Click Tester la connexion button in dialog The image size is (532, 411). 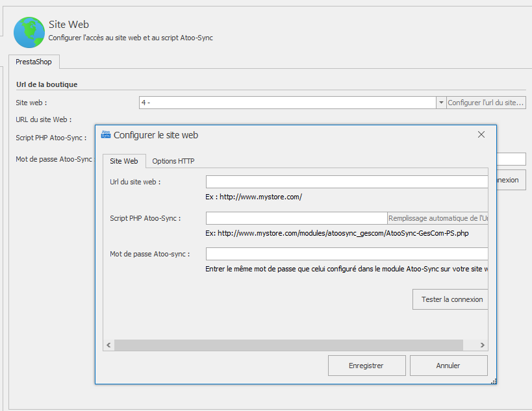(x=450, y=299)
